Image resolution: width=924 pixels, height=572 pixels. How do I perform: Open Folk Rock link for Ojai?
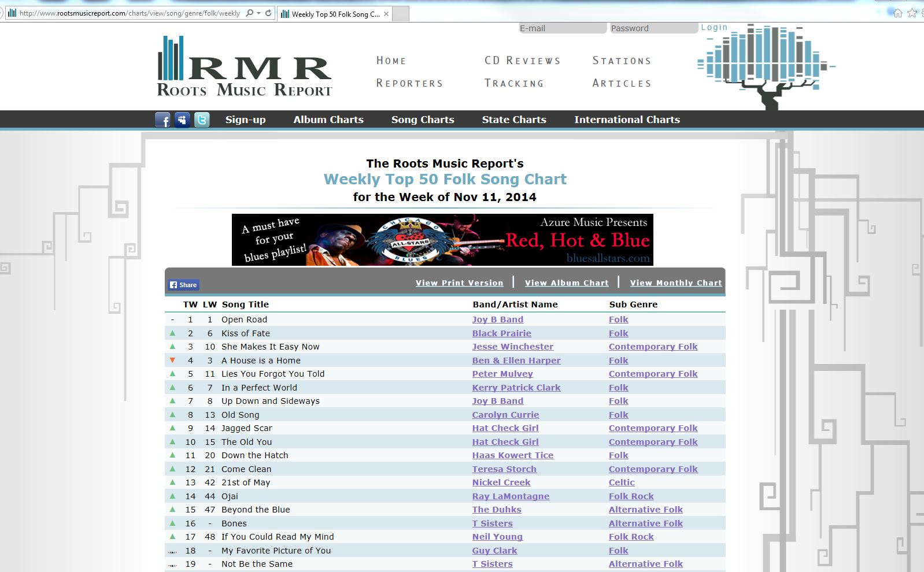coord(631,496)
